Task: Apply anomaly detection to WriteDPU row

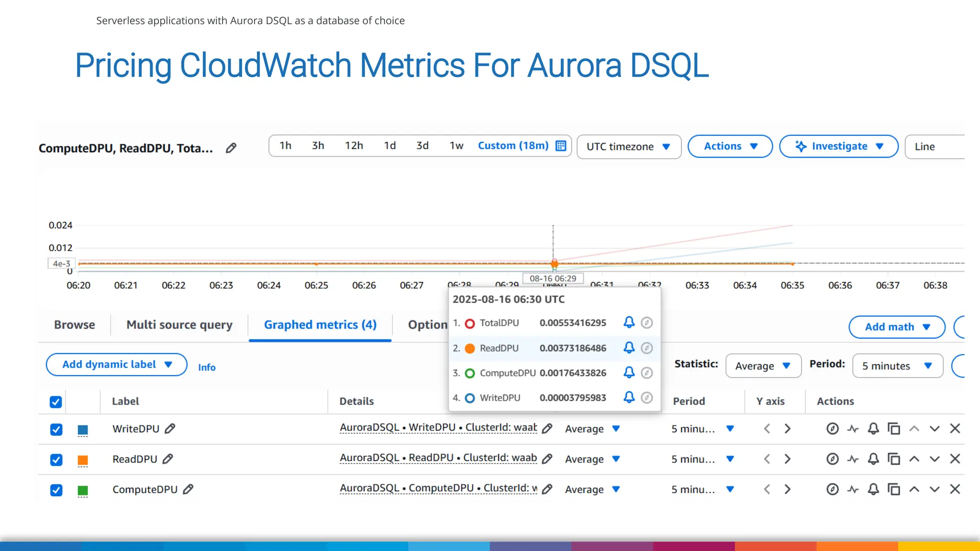Action: [853, 429]
